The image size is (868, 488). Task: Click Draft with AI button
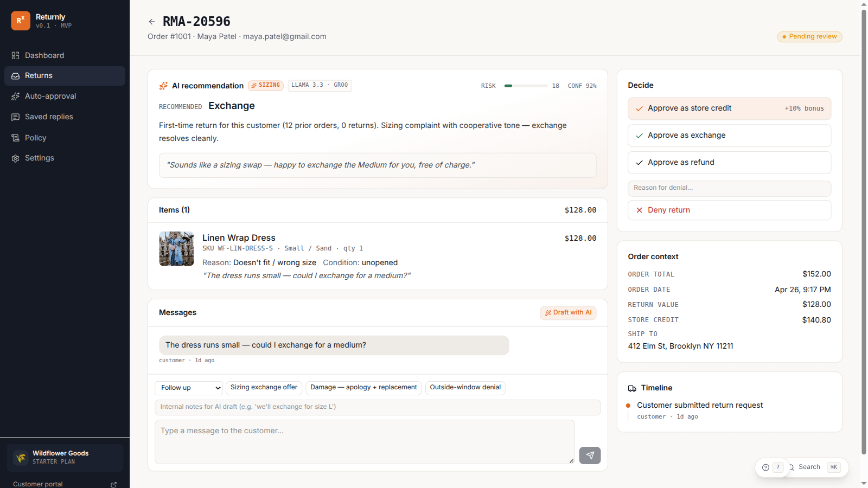pyautogui.click(x=568, y=313)
